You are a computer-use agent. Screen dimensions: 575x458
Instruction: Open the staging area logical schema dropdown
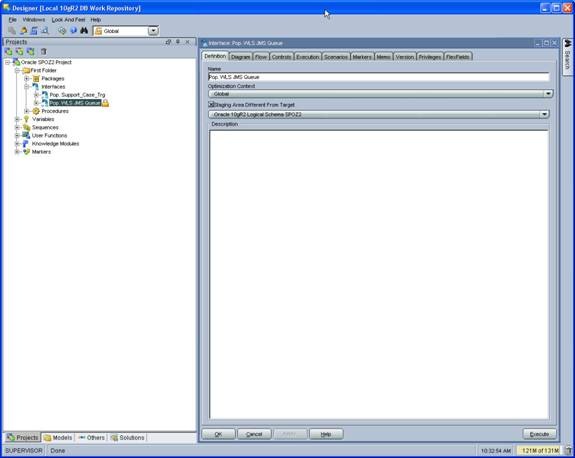pos(544,114)
